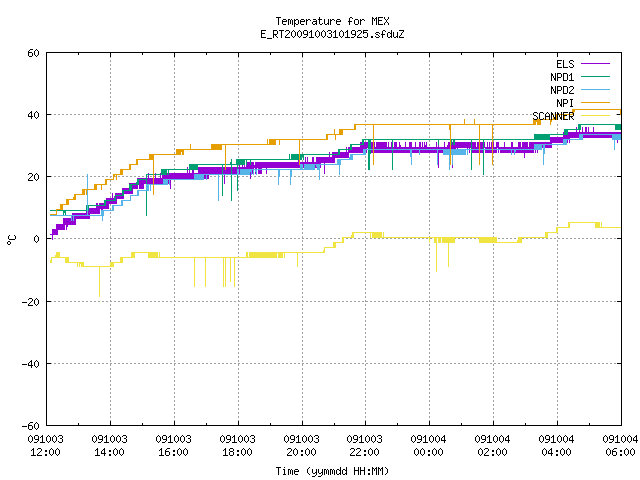
Task: Click the y-axis label 0
Action: coord(36,239)
